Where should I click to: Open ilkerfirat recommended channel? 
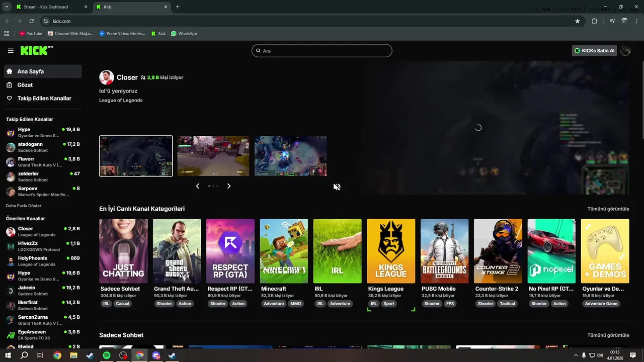(43, 305)
